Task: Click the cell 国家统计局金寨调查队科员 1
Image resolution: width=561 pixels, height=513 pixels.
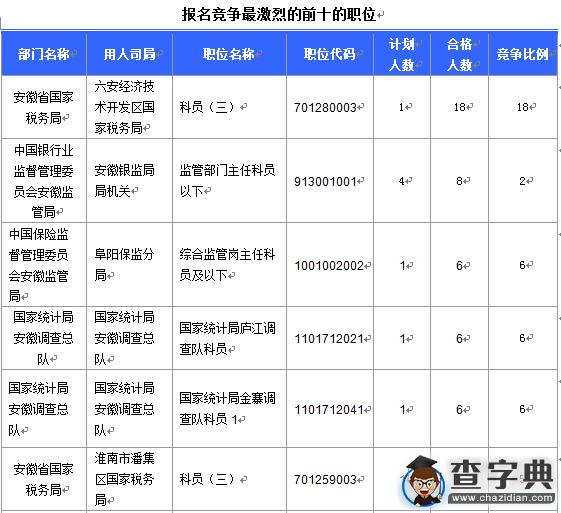Action: pos(228,409)
